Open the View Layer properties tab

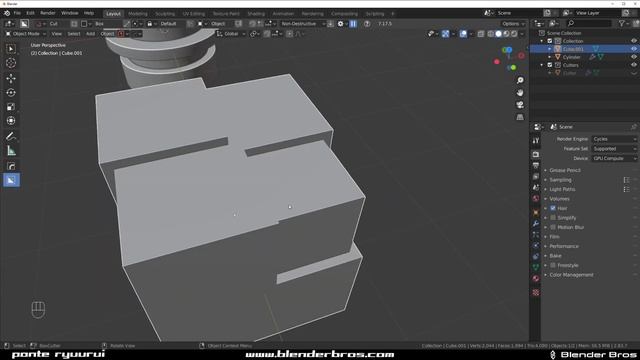(536, 177)
